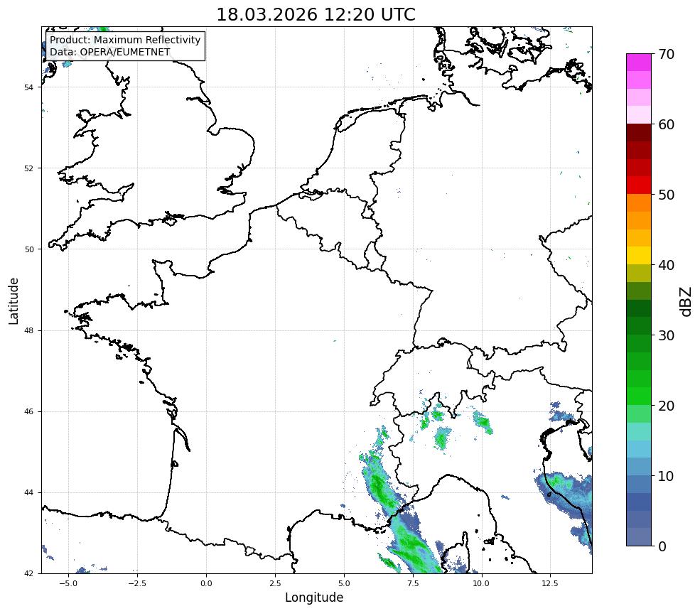Click the "Product: Maximum Reflectivity" legend line
This screenshot has width=700, height=611.
click(x=125, y=40)
